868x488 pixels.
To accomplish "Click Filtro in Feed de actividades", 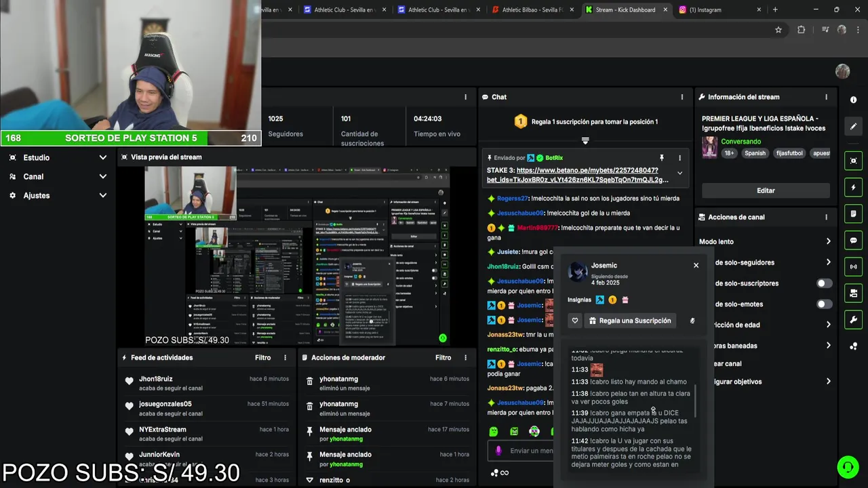I will 262,357.
